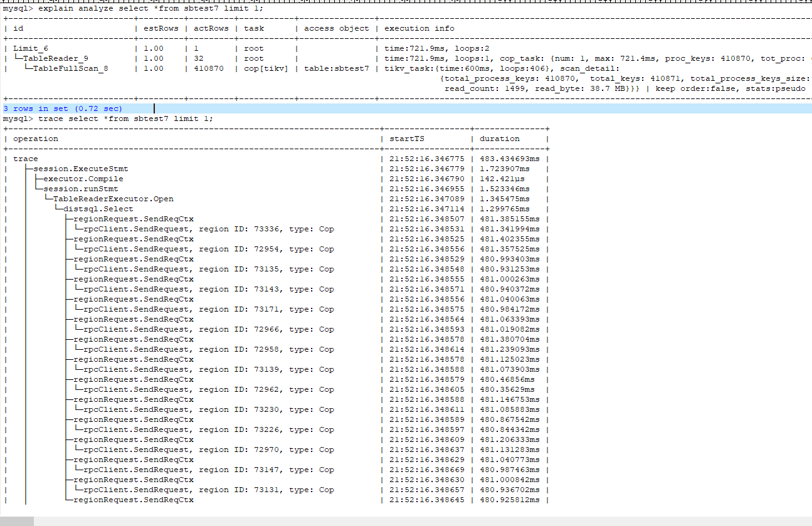Select the distsql.Select trace node
The image size is (812, 526).
[x=98, y=209]
